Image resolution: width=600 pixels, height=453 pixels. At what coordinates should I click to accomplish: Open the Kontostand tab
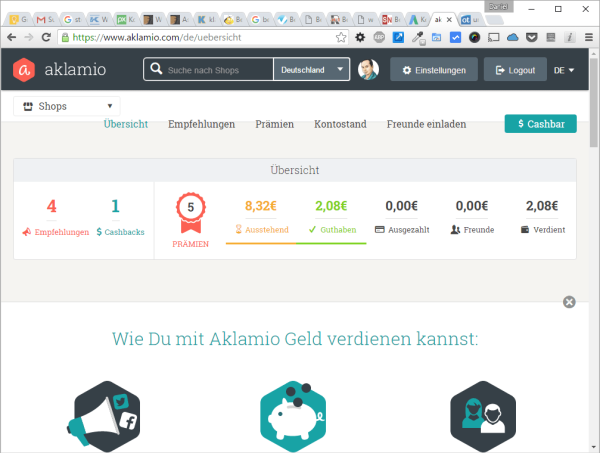click(340, 124)
